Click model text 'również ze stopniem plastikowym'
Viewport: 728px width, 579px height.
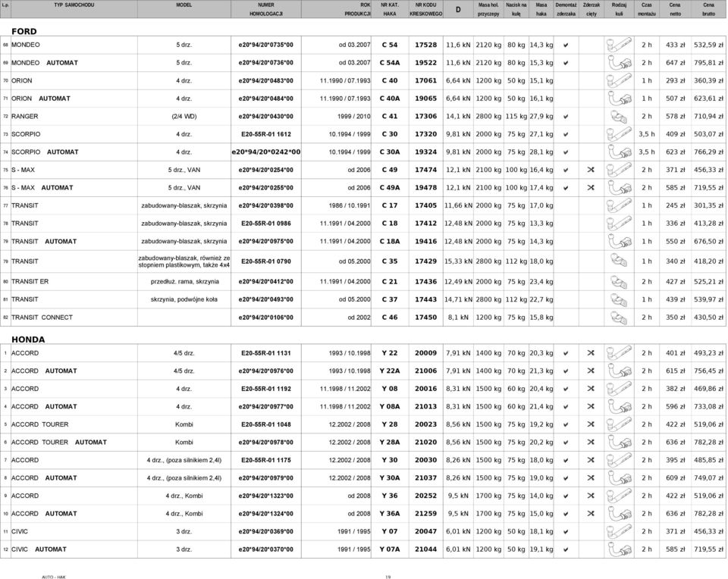[x=184, y=261]
